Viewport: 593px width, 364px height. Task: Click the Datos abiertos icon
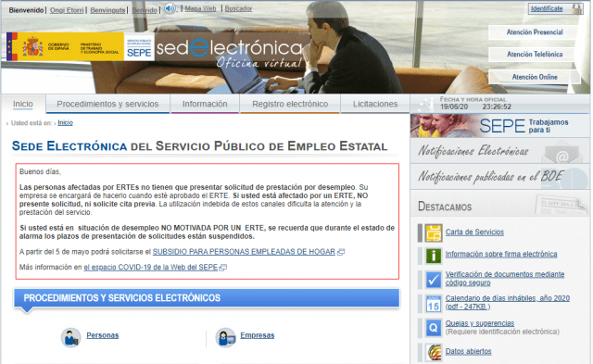(434, 352)
